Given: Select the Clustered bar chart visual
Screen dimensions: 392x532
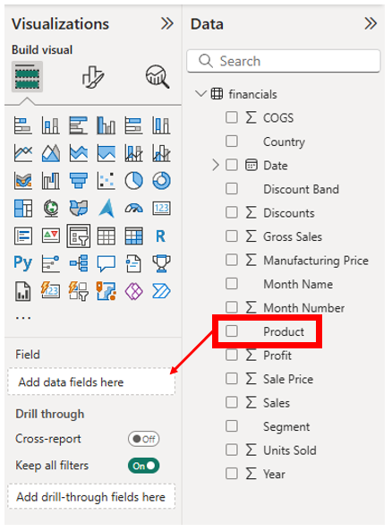Looking at the screenshot, I should click(x=79, y=125).
